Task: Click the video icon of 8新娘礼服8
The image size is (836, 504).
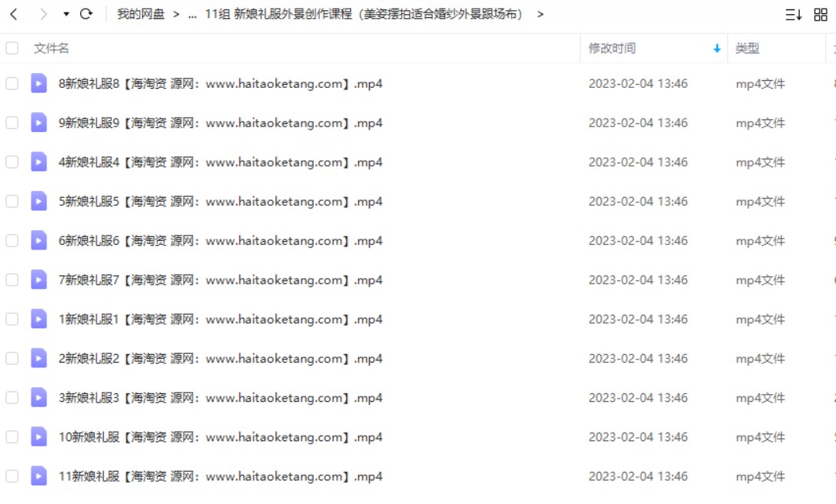Action: 39,83
